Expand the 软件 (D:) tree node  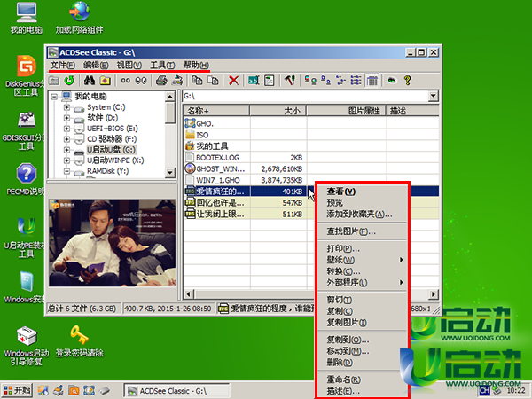[66, 118]
